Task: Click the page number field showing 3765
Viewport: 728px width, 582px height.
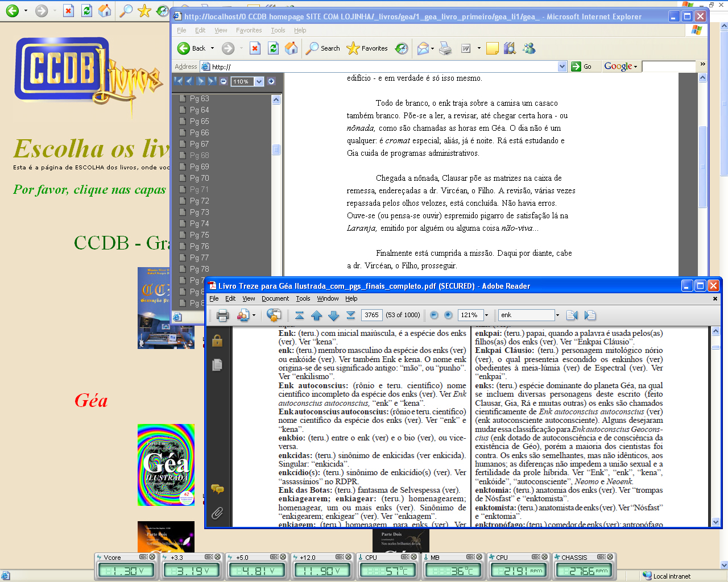Action: 371,315
